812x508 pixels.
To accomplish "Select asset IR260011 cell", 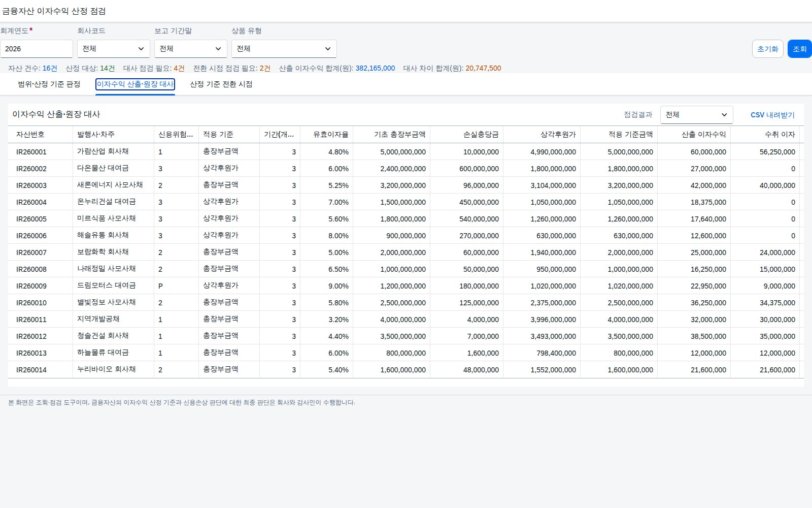I will (x=41, y=320).
